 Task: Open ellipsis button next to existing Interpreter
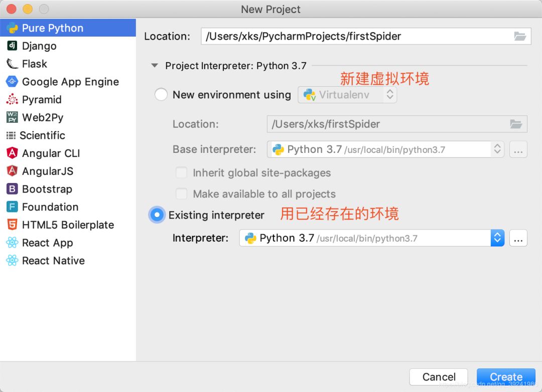click(x=518, y=238)
